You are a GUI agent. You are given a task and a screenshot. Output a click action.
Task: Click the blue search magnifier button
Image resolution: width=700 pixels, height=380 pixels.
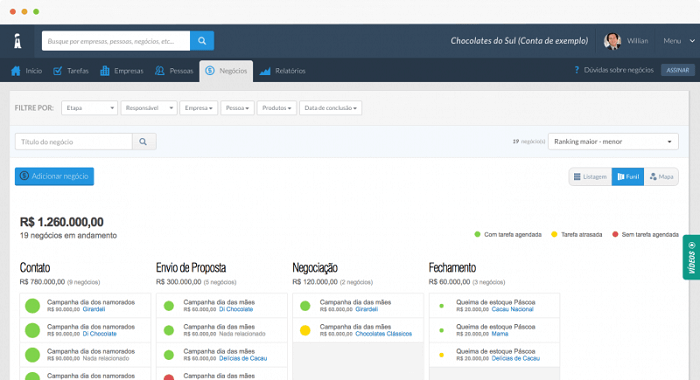[x=202, y=41]
